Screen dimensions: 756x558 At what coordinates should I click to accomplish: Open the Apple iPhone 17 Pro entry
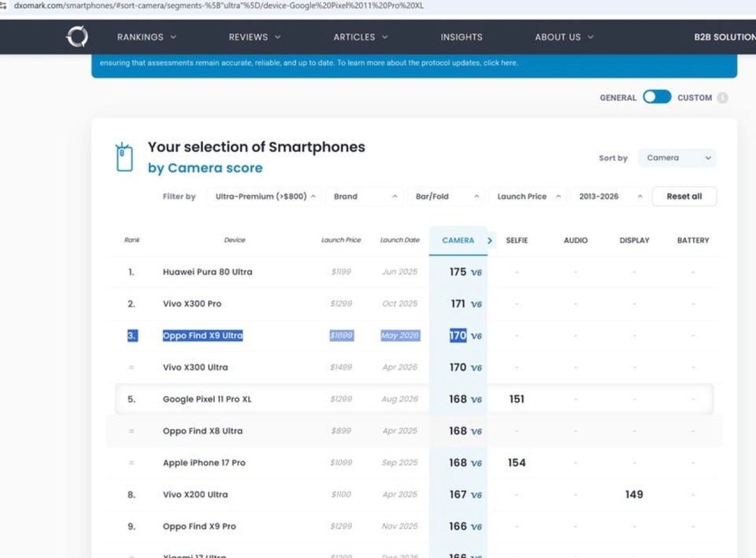coord(204,463)
